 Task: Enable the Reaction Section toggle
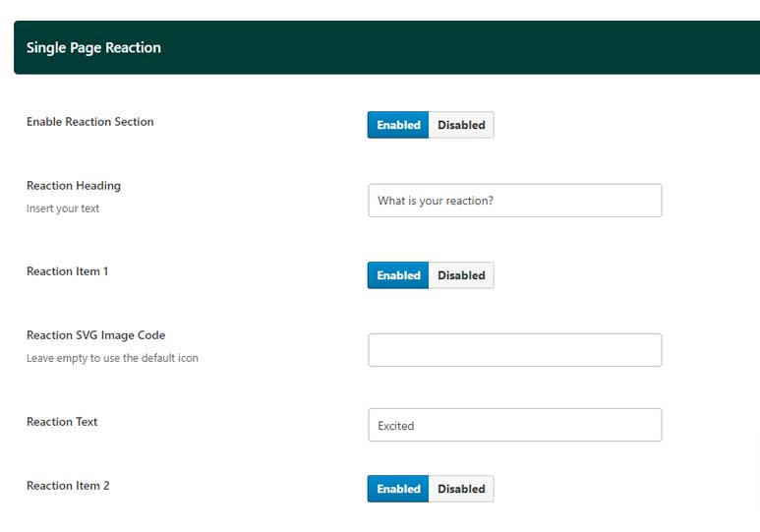pos(398,125)
